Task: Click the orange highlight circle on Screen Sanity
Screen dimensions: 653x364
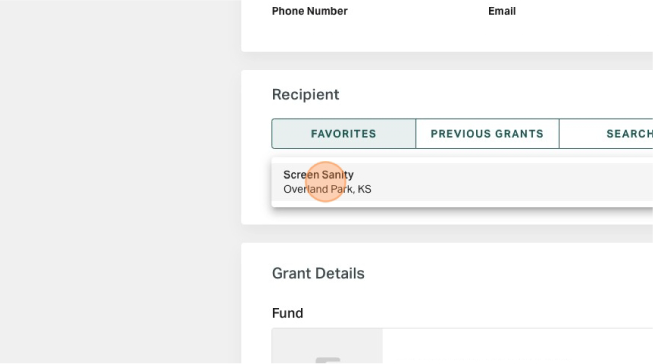Action: coord(326,182)
